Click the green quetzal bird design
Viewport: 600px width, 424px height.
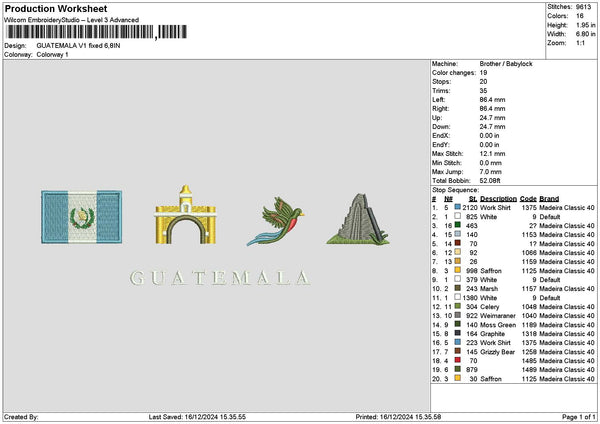coord(276,221)
